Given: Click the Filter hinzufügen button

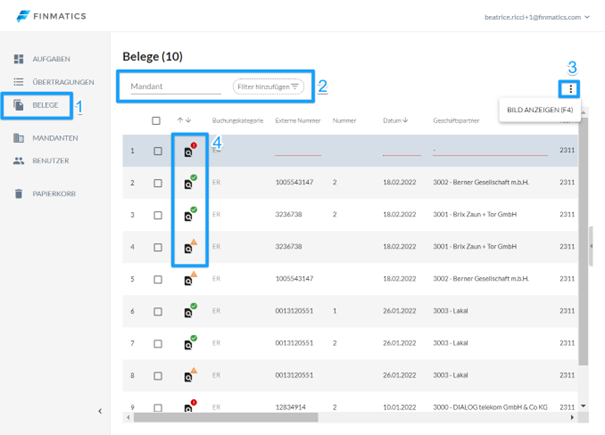Looking at the screenshot, I should (268, 86).
